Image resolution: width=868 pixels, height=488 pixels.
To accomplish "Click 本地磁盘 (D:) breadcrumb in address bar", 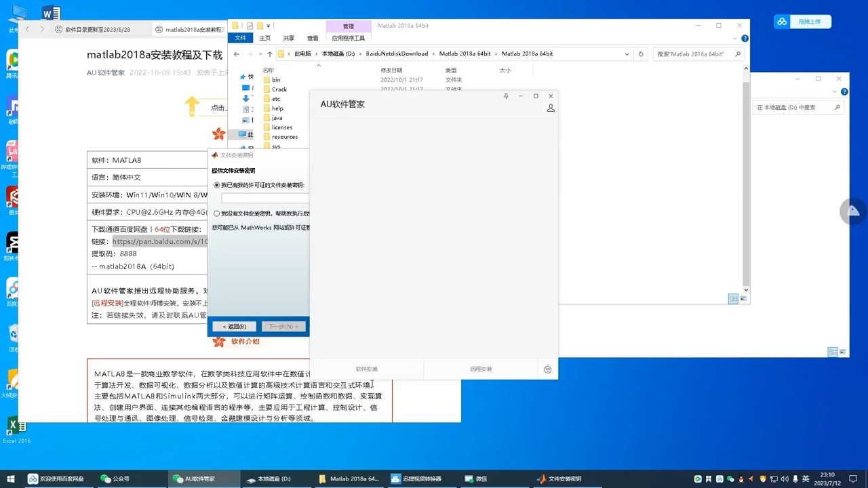I will [x=338, y=54].
